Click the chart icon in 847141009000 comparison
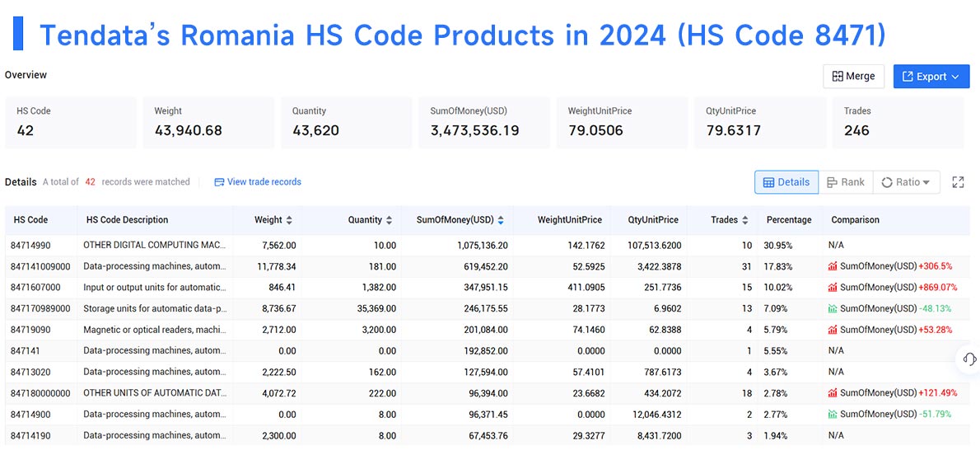Screen dimensions: 980x455 [833, 266]
